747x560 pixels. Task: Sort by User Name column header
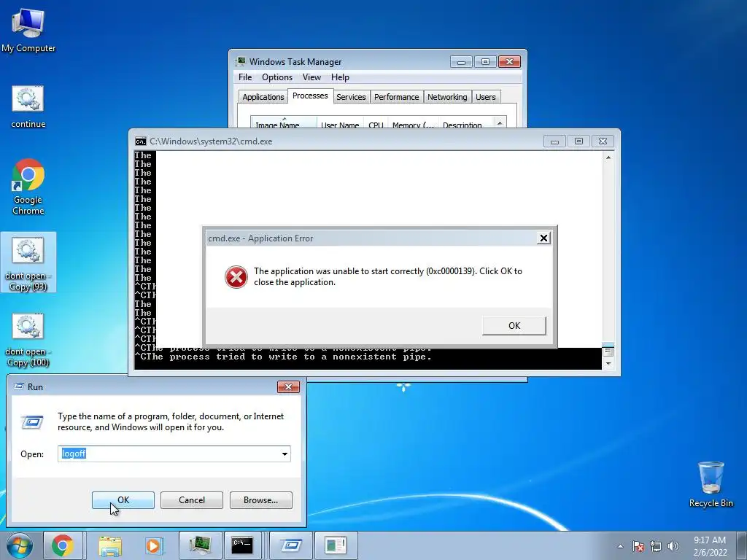340,122
